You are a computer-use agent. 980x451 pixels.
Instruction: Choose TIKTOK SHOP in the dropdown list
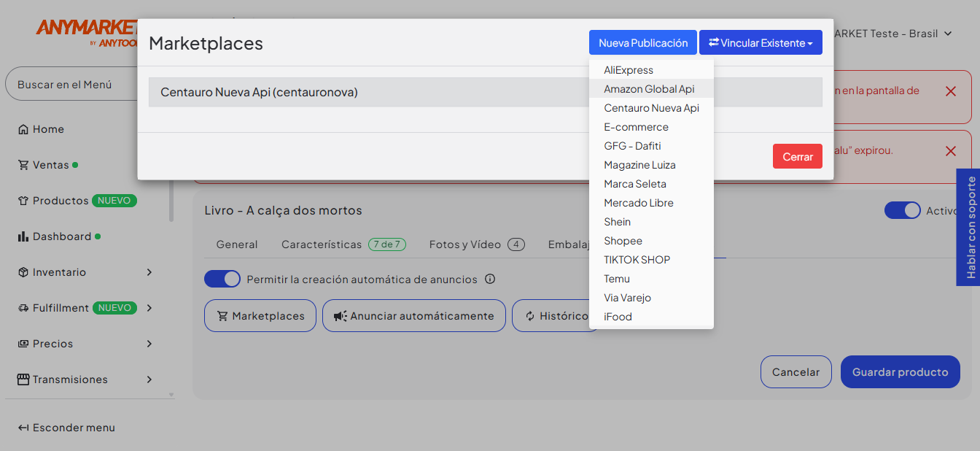637,260
